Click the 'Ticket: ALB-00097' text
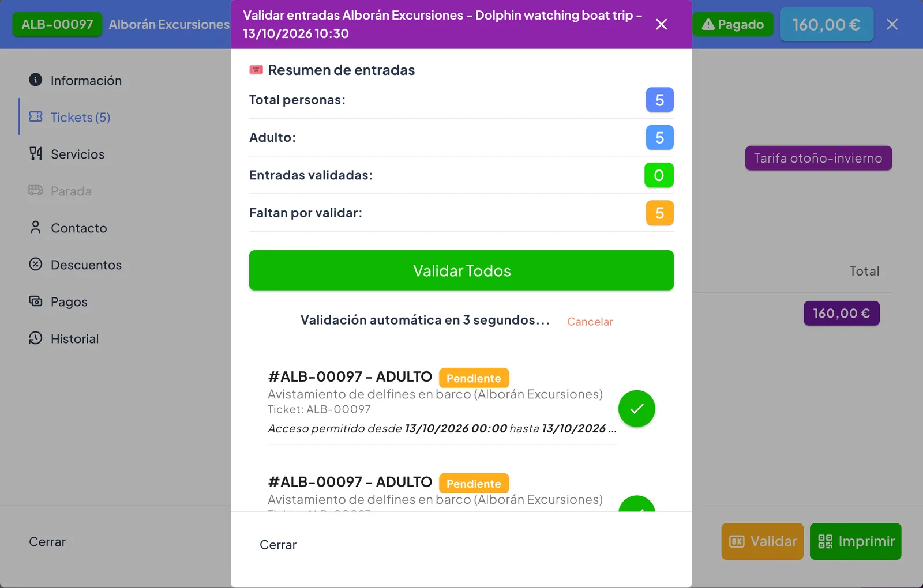This screenshot has width=923, height=588. point(319,409)
